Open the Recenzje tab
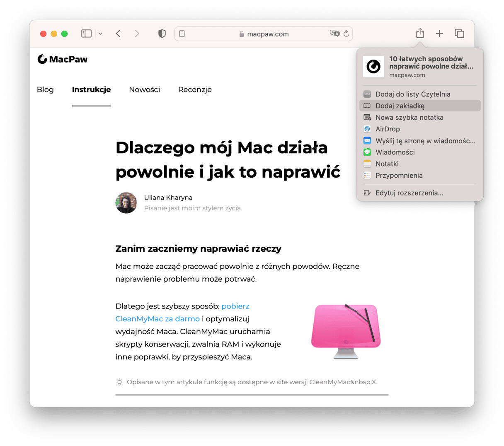The height and width of the screenshot is (446, 504). coord(195,89)
